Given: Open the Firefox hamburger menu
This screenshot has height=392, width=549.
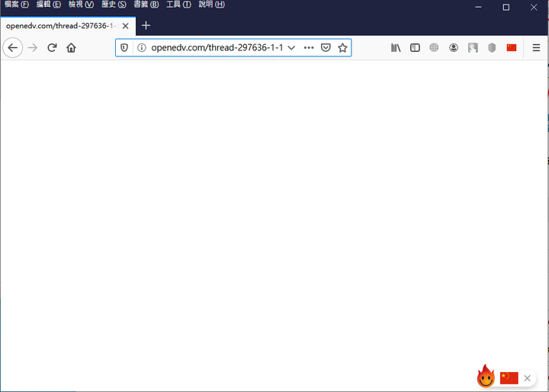Looking at the screenshot, I should pyautogui.click(x=536, y=47).
